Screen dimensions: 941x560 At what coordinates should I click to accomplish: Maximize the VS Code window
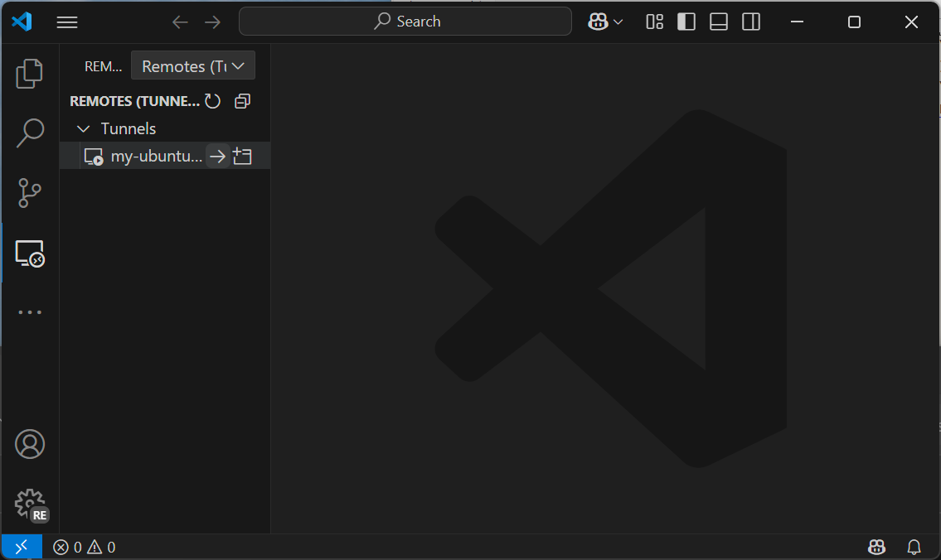[x=854, y=22]
